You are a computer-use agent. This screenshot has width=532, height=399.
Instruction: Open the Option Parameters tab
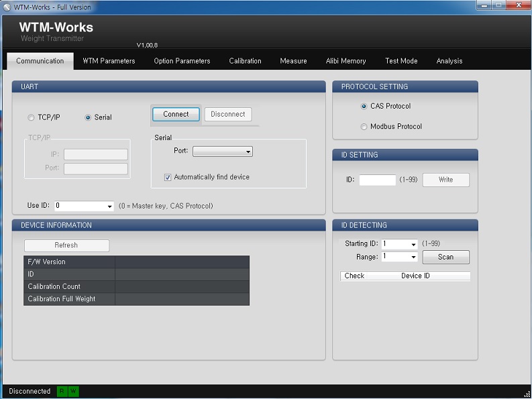coord(182,61)
